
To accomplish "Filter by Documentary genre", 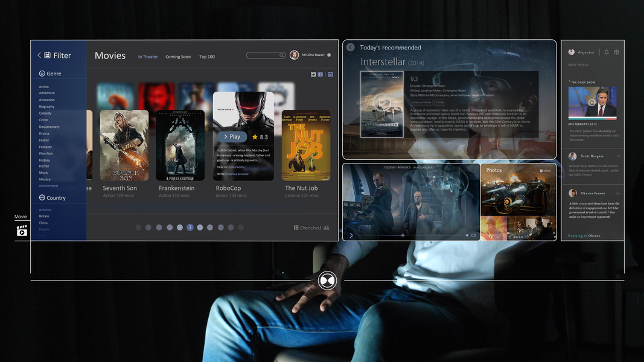I will pyautogui.click(x=49, y=127).
